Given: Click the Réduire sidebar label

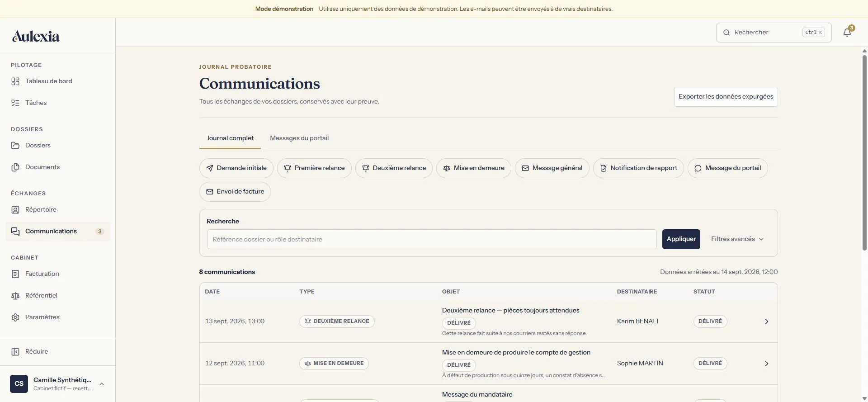Looking at the screenshot, I should (37, 352).
